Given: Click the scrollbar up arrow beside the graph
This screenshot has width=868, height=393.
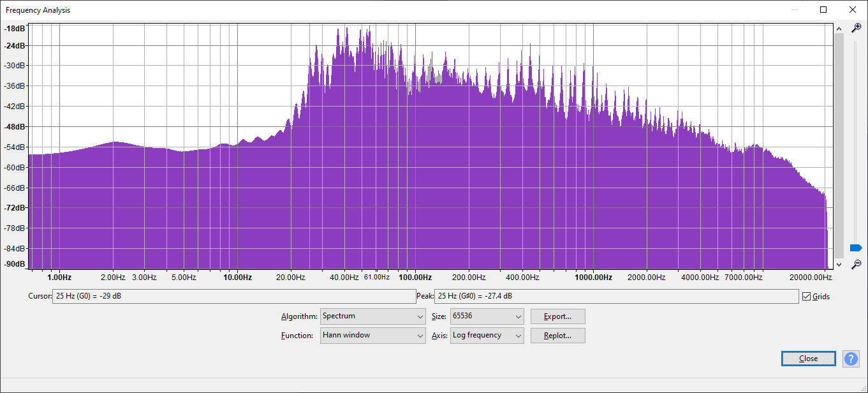Looking at the screenshot, I should click(x=839, y=27).
